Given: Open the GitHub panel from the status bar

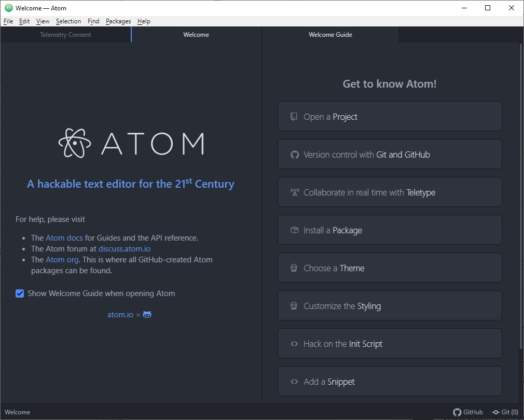Looking at the screenshot, I should [x=467, y=412].
